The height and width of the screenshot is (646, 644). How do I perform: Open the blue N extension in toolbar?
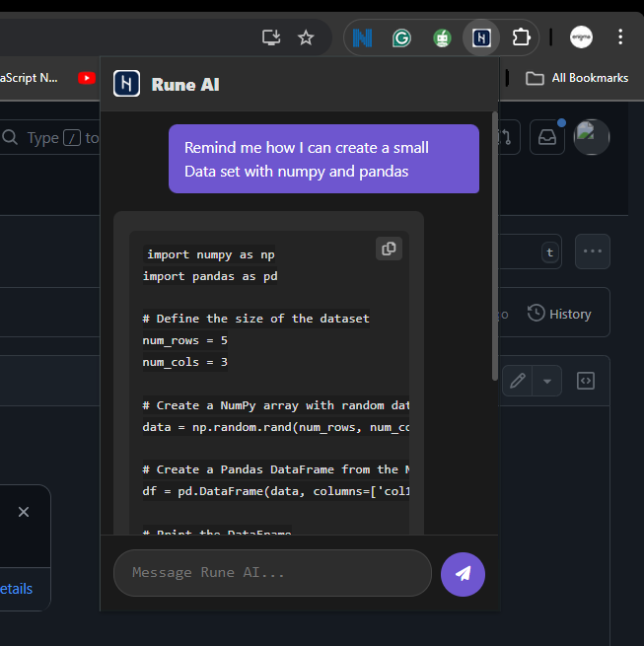(x=363, y=37)
